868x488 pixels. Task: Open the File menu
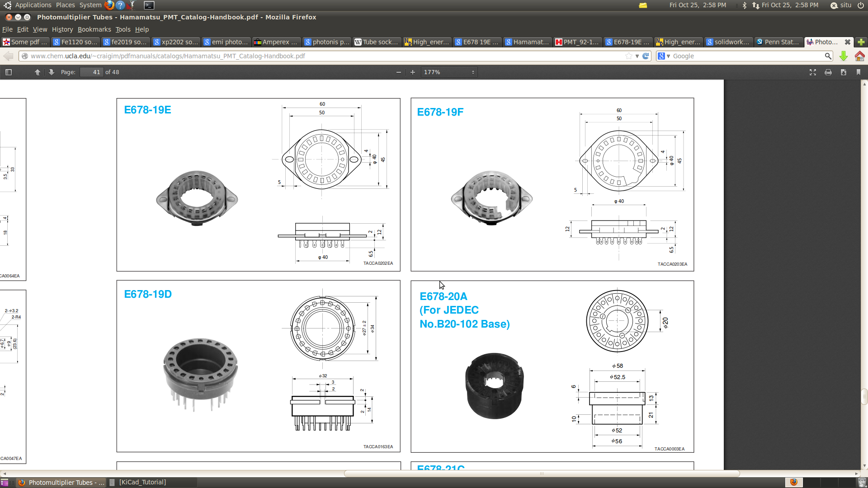[x=7, y=29]
